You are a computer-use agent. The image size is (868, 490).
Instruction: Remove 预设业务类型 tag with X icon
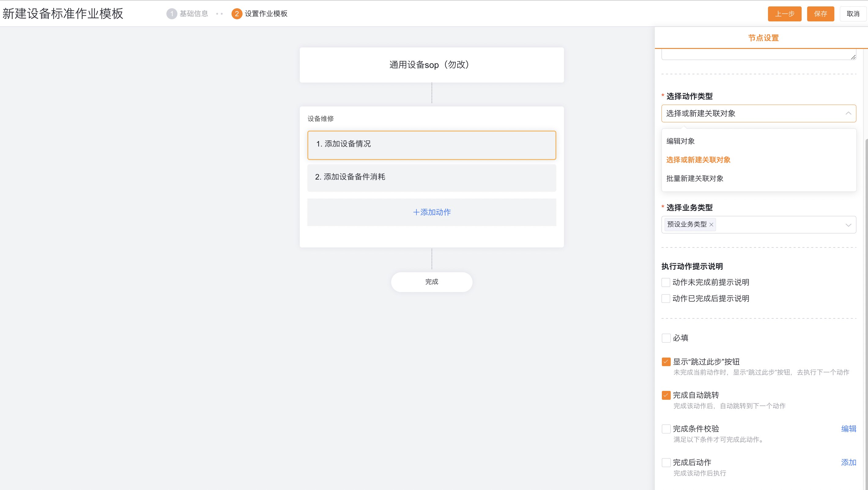[711, 225]
